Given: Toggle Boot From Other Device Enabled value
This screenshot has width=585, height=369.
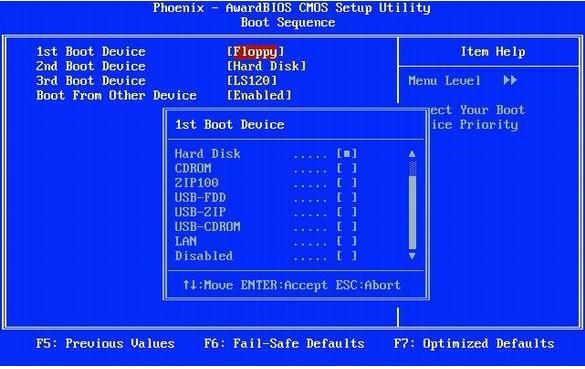Looking at the screenshot, I should [259, 95].
